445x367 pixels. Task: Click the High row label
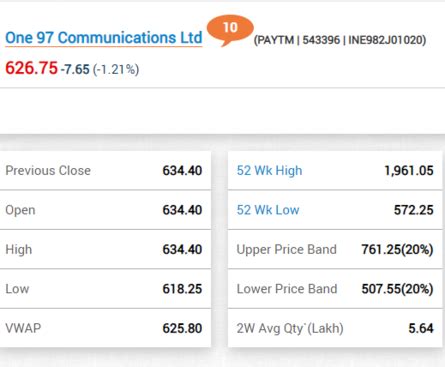coord(19,250)
